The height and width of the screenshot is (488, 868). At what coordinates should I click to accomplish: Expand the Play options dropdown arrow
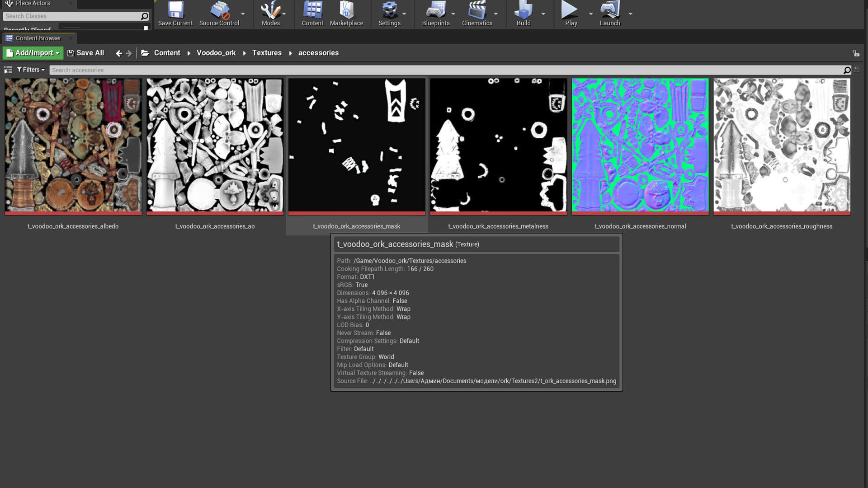tap(590, 14)
